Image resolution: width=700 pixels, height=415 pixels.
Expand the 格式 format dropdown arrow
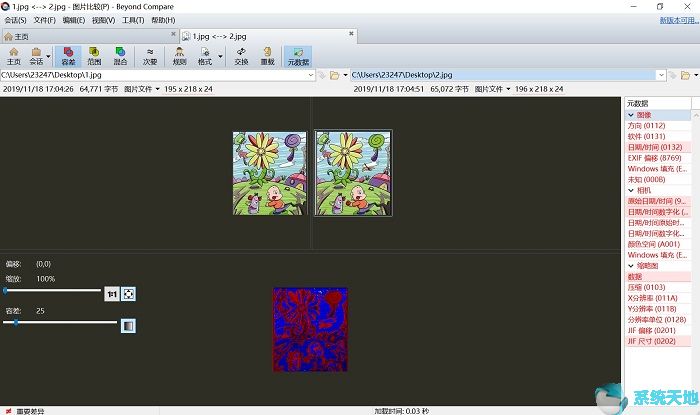click(220, 57)
